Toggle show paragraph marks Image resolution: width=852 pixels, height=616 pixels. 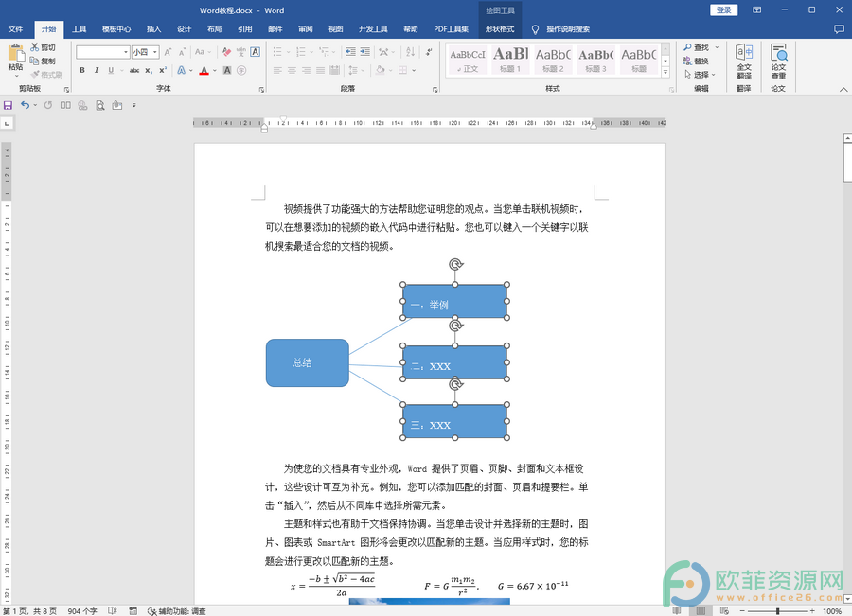(429, 52)
